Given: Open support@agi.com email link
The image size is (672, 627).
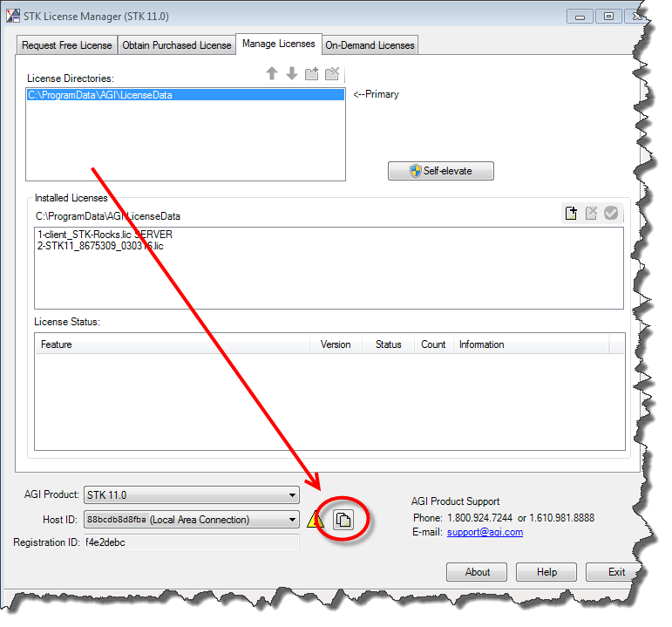Looking at the screenshot, I should (485, 532).
